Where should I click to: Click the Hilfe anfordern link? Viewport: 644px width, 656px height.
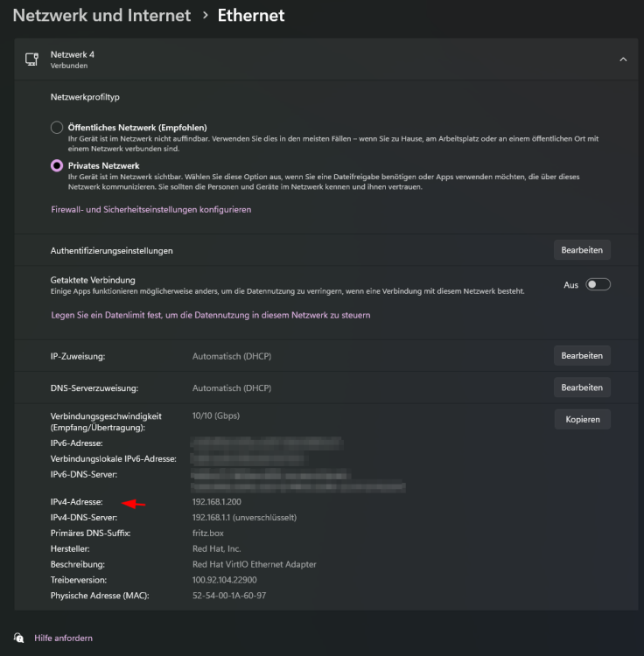pyautogui.click(x=63, y=638)
